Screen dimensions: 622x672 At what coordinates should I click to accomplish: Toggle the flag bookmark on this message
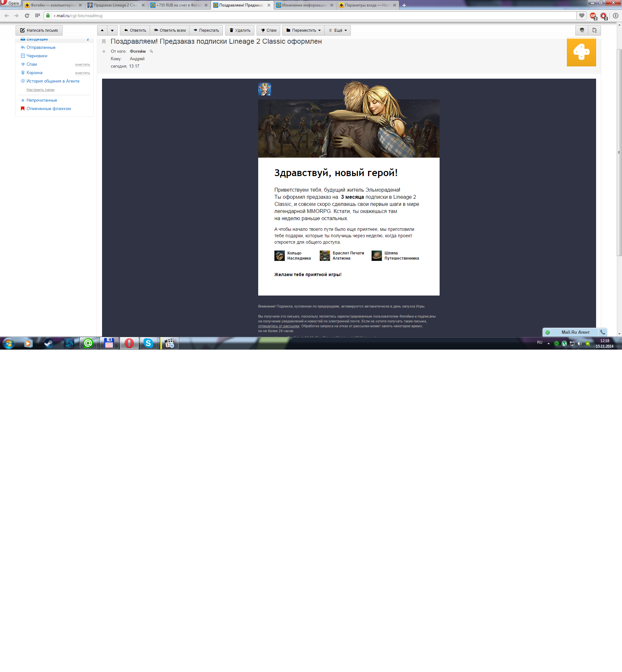tap(104, 42)
